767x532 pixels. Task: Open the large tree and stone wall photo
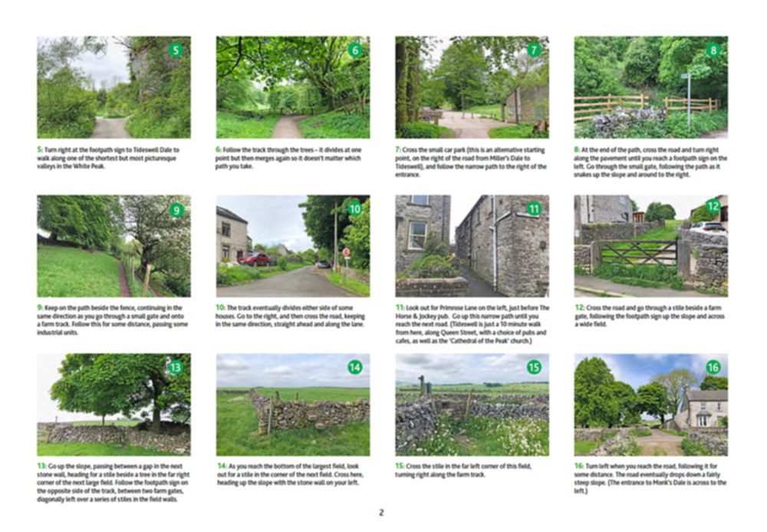(x=114, y=404)
